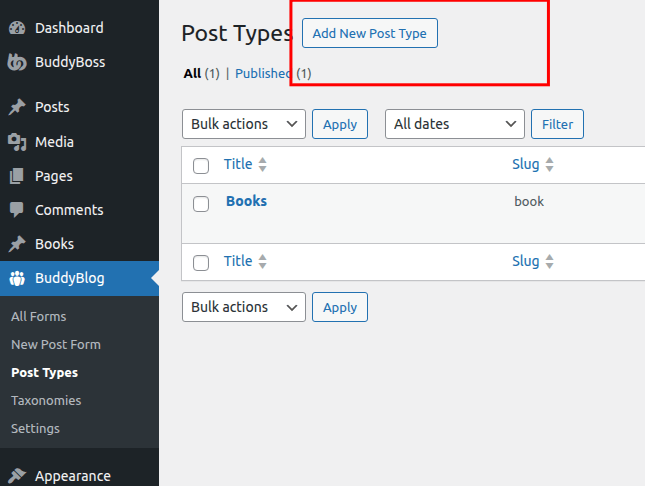This screenshot has width=645, height=486.
Task: Click Add New Post Type button
Action: (370, 33)
